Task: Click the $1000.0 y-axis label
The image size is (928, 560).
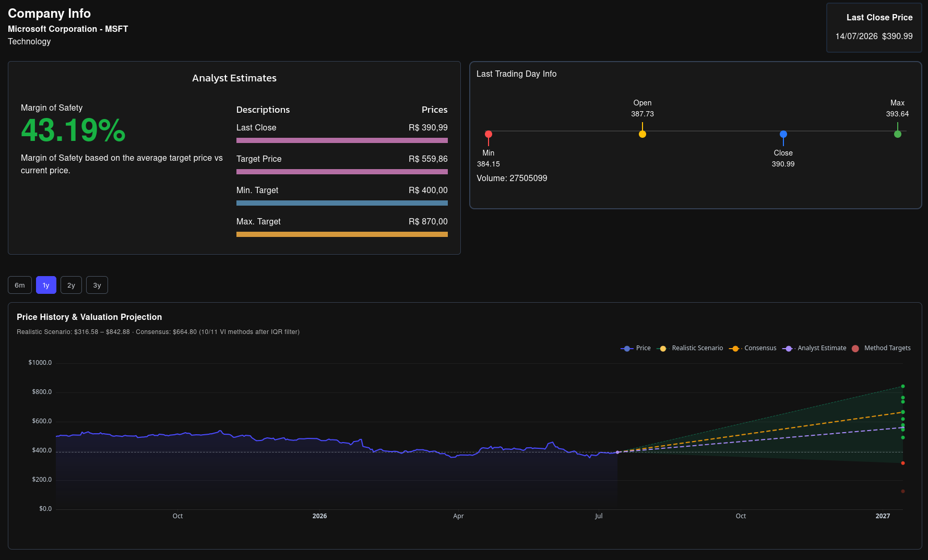Action: pyautogui.click(x=40, y=363)
